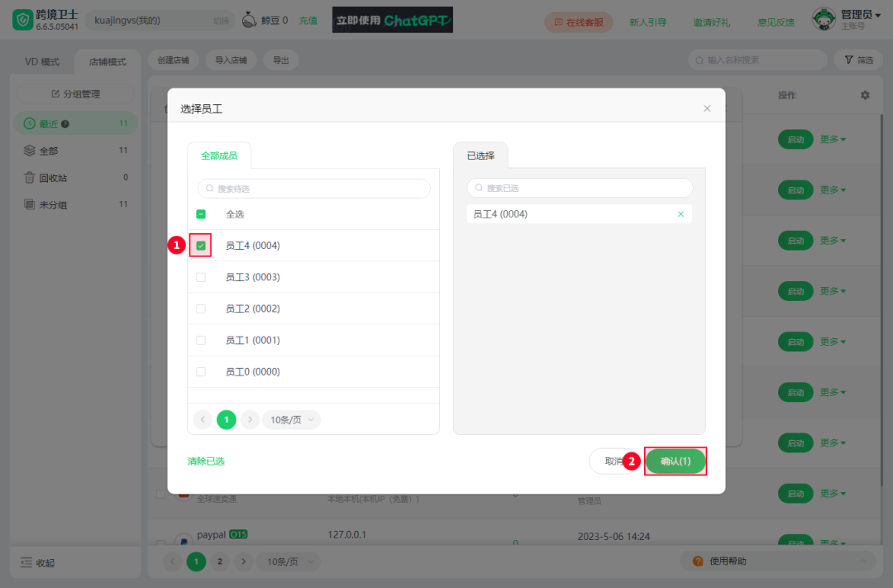Toggle the 全选 select-all checkbox
Screen dimensions: 893x588
[199, 213]
